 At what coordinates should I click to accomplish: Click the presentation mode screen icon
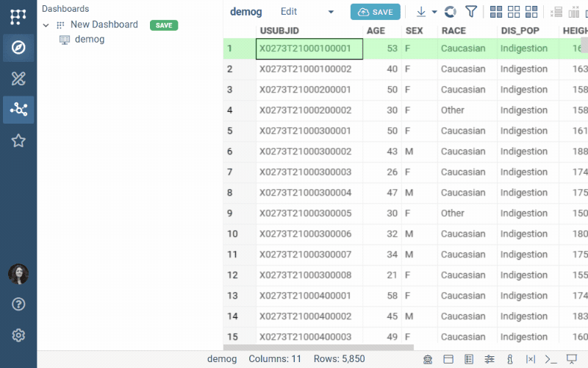[x=572, y=359]
